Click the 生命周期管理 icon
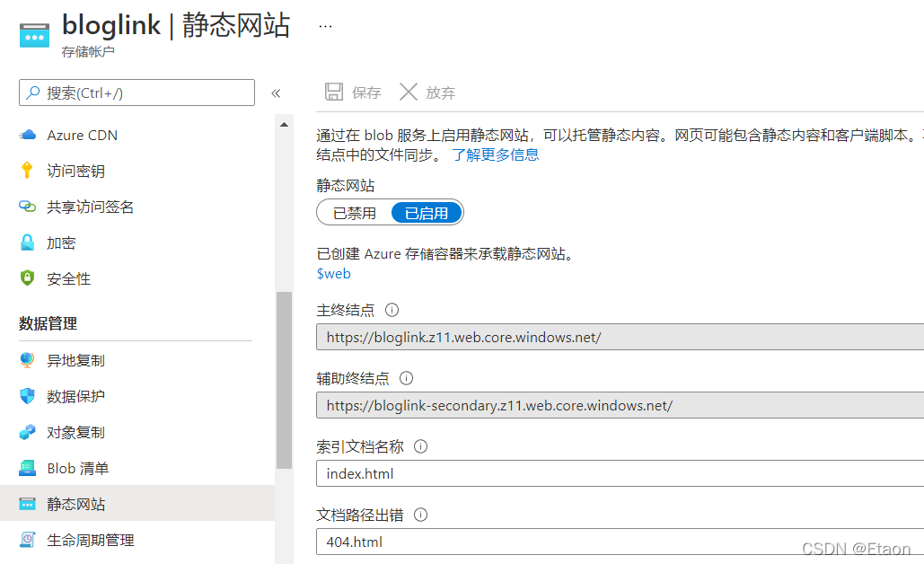 (27, 540)
